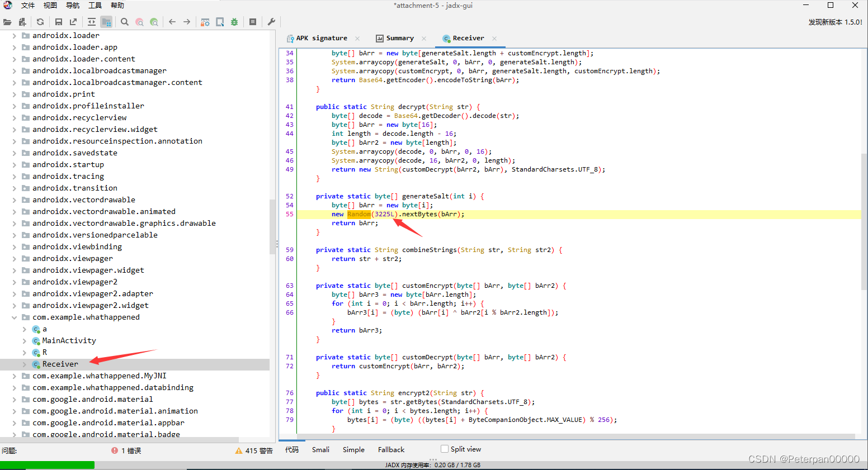Open the 文件 menu
The image size is (868, 470).
28,5
